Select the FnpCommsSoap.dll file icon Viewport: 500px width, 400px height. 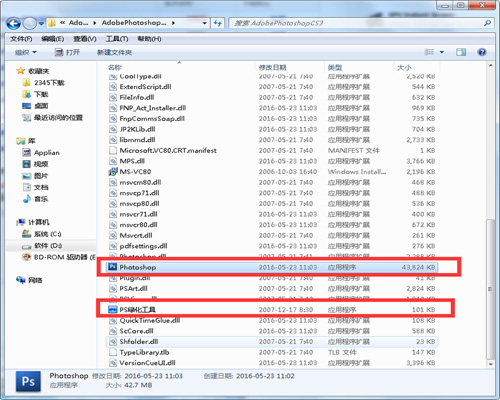pyautogui.click(x=113, y=119)
